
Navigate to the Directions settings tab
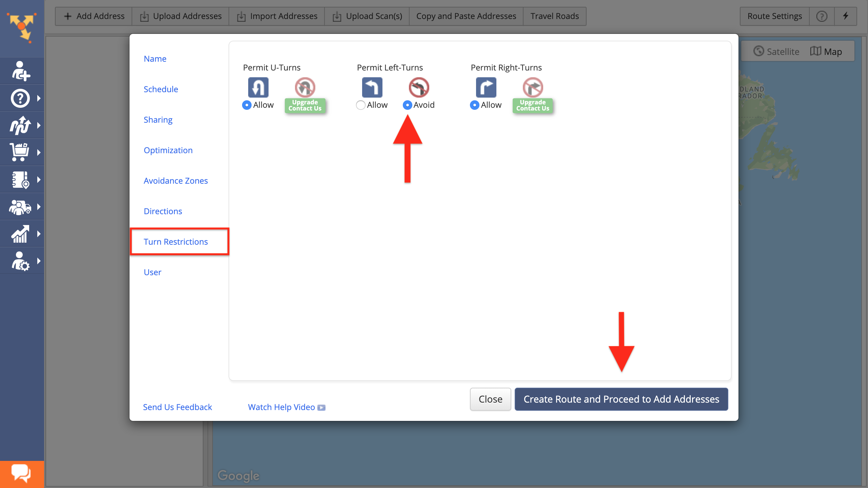163,211
